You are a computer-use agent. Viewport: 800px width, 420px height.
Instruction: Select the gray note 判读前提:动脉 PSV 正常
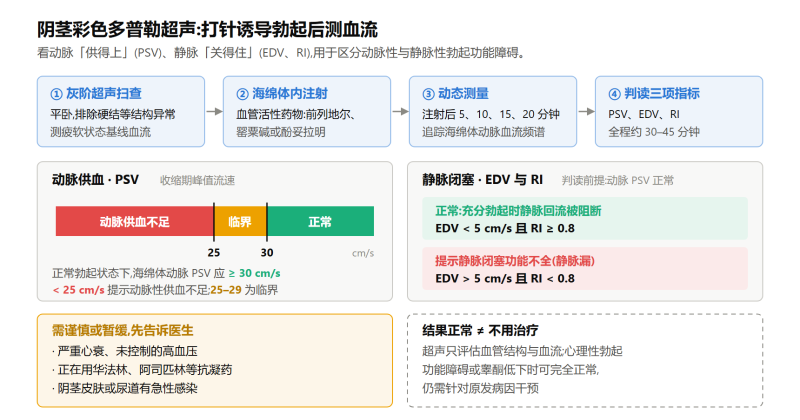[x=618, y=180]
